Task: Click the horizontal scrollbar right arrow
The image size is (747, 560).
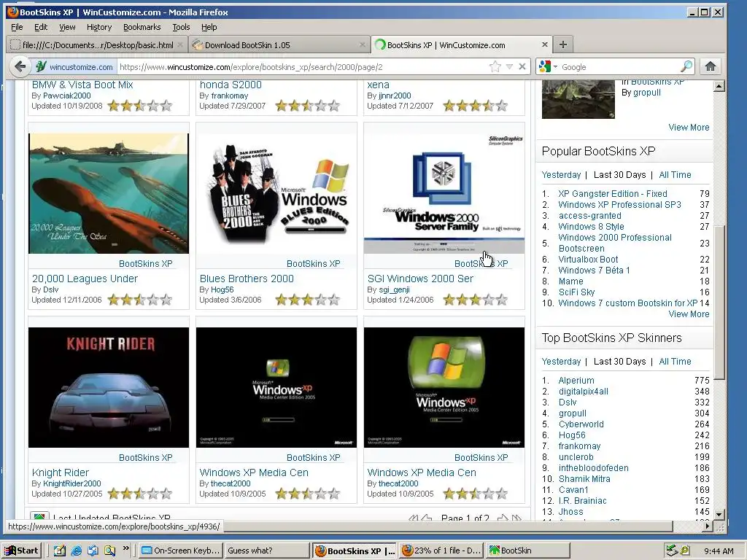Action: [708, 526]
